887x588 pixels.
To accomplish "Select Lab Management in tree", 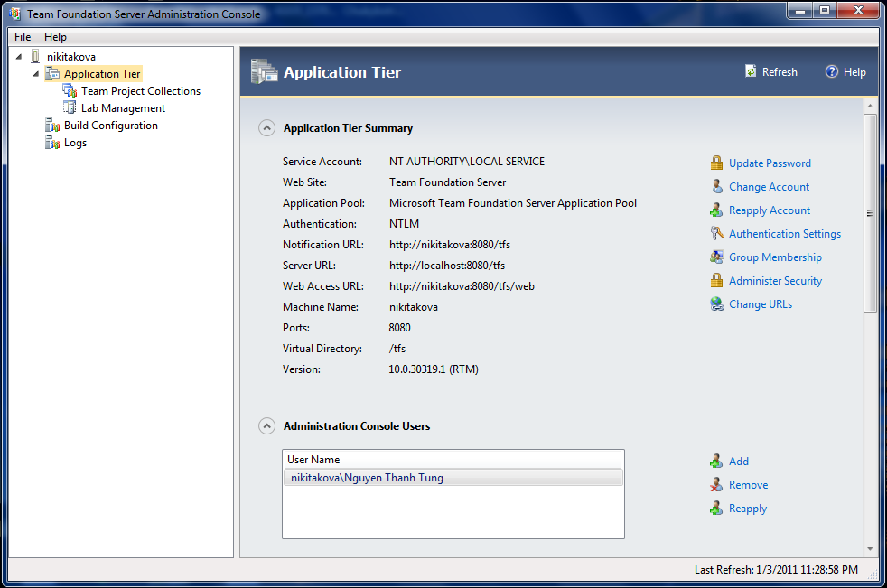I will tap(124, 107).
